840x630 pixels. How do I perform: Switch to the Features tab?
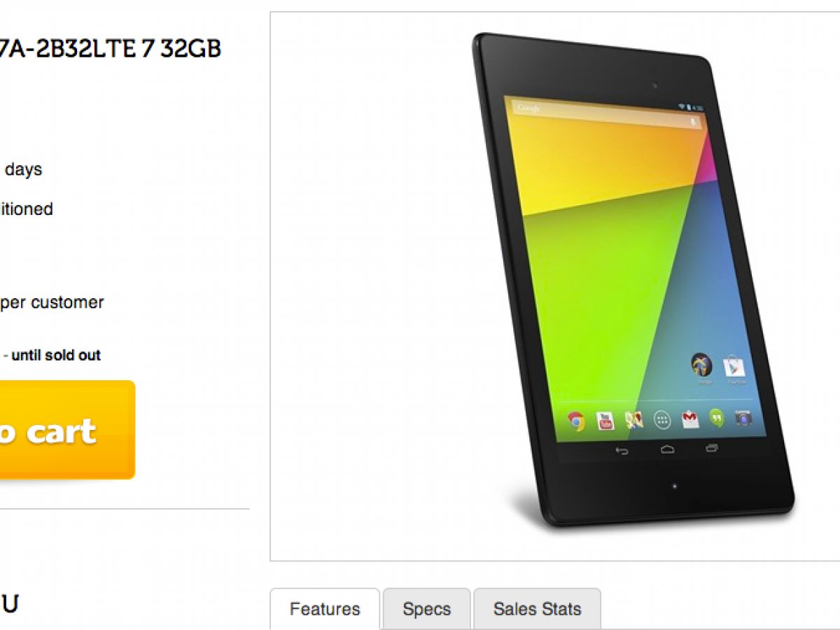click(x=325, y=609)
